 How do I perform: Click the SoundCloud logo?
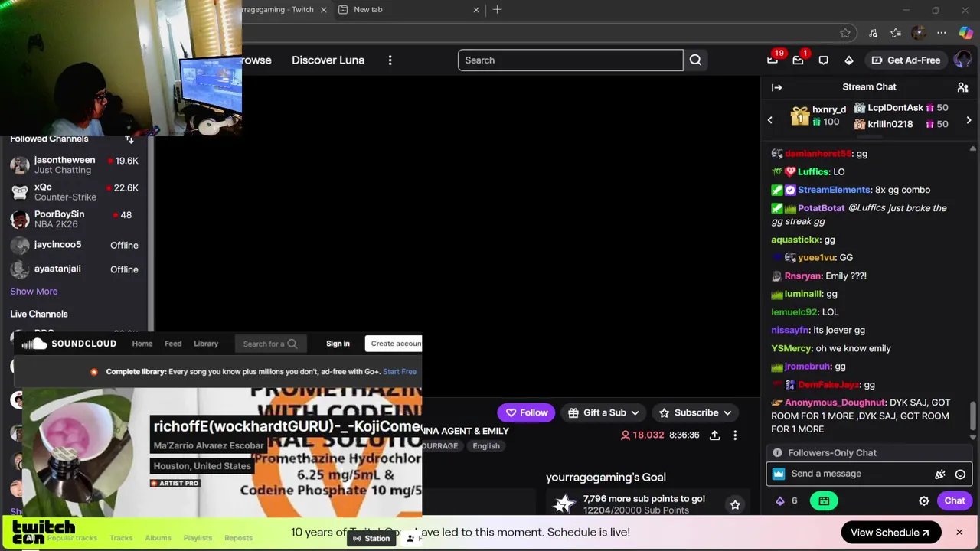tap(69, 344)
